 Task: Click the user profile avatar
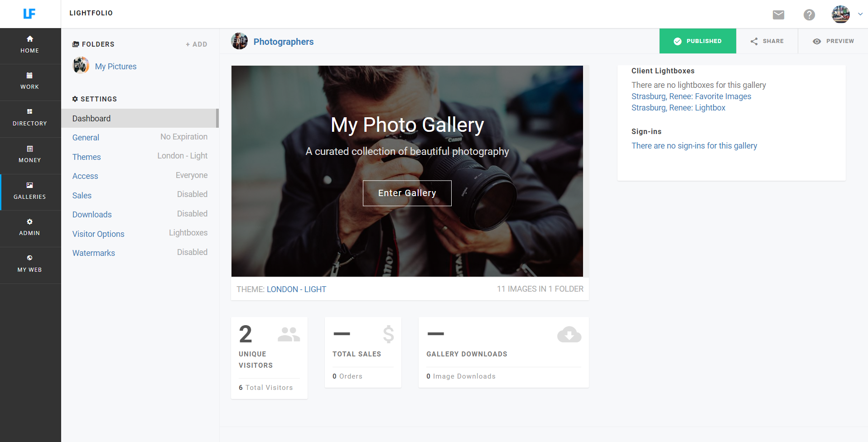coord(840,14)
